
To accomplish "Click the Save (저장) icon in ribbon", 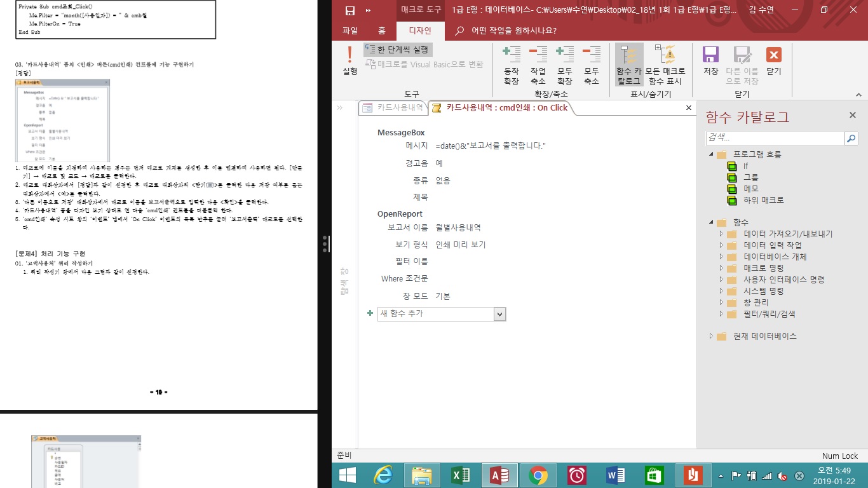I will (x=710, y=61).
